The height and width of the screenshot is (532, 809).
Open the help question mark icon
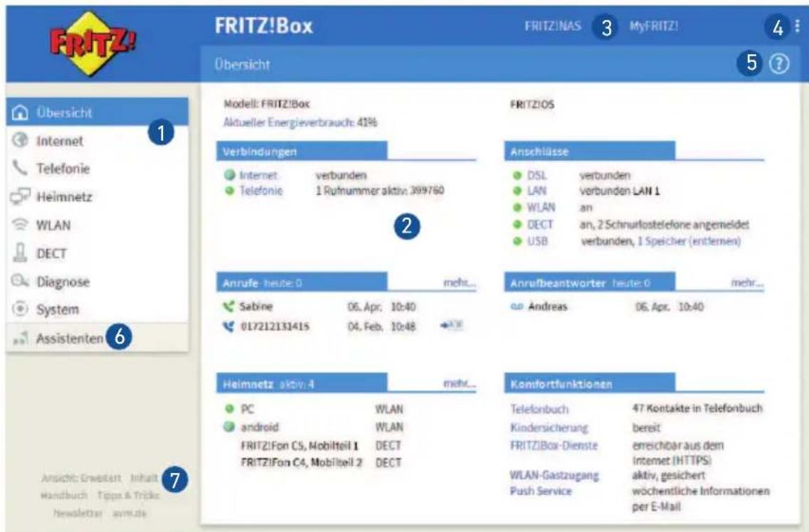coord(779,64)
